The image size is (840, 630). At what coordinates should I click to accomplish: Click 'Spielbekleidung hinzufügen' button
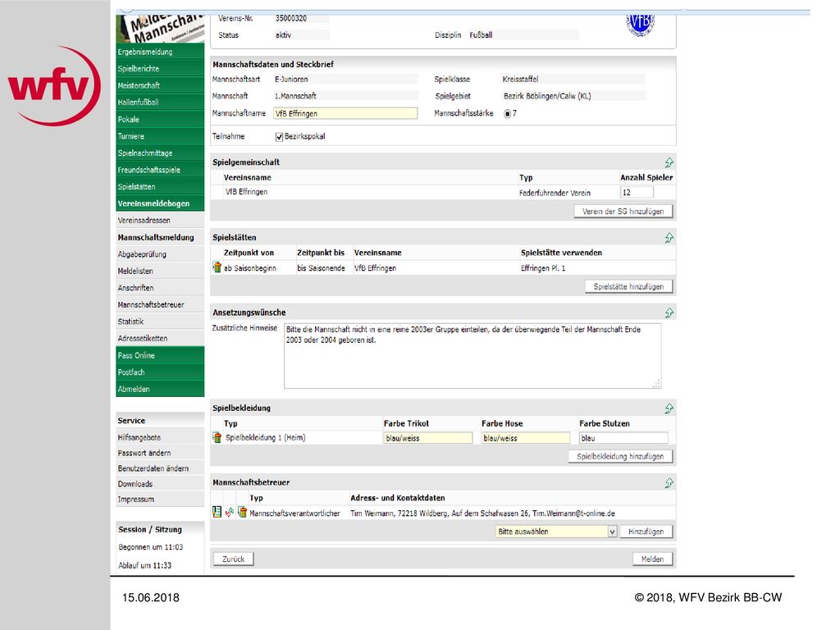tap(620, 456)
